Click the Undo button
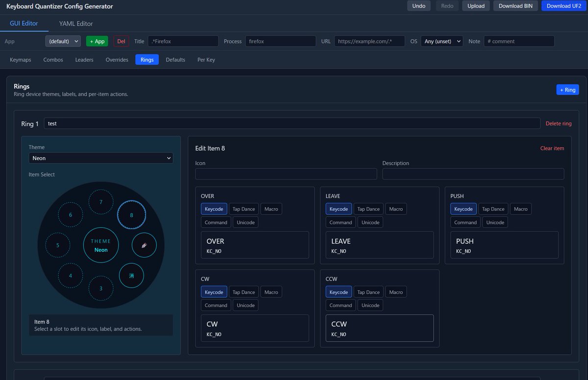Image resolution: width=588 pixels, height=380 pixels. pyautogui.click(x=419, y=6)
